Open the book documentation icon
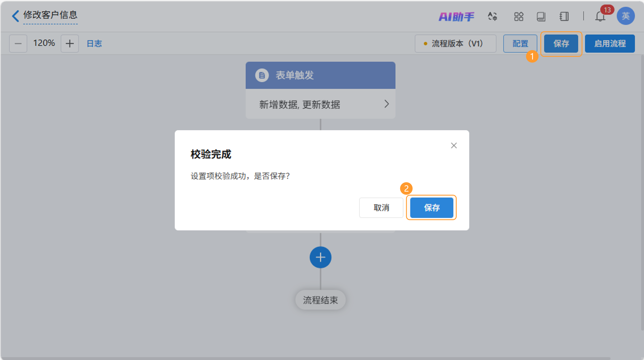 [x=541, y=17]
